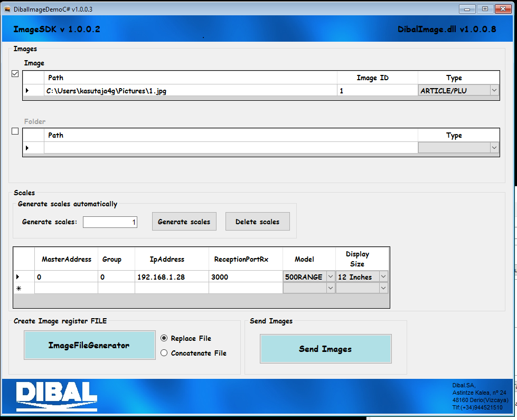Image resolution: width=517 pixels, height=420 pixels.
Task: Select the image row via its row header arrow
Action: [33, 91]
